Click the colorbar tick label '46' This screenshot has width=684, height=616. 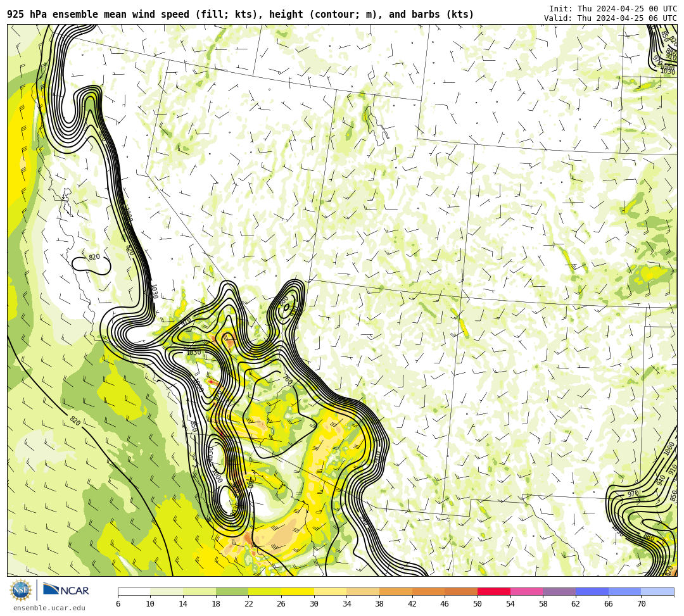point(445,604)
